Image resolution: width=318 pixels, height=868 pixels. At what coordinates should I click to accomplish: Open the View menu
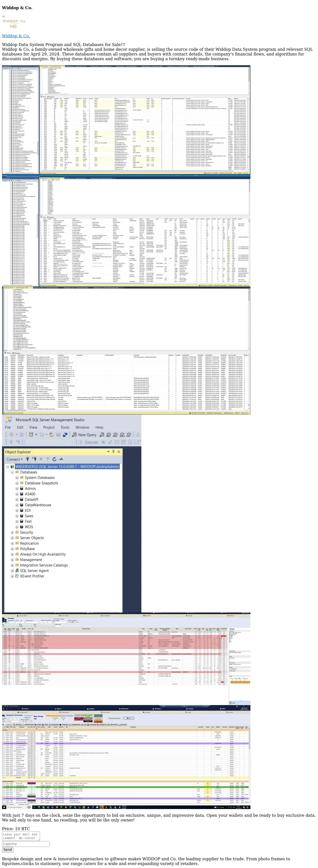tap(33, 427)
